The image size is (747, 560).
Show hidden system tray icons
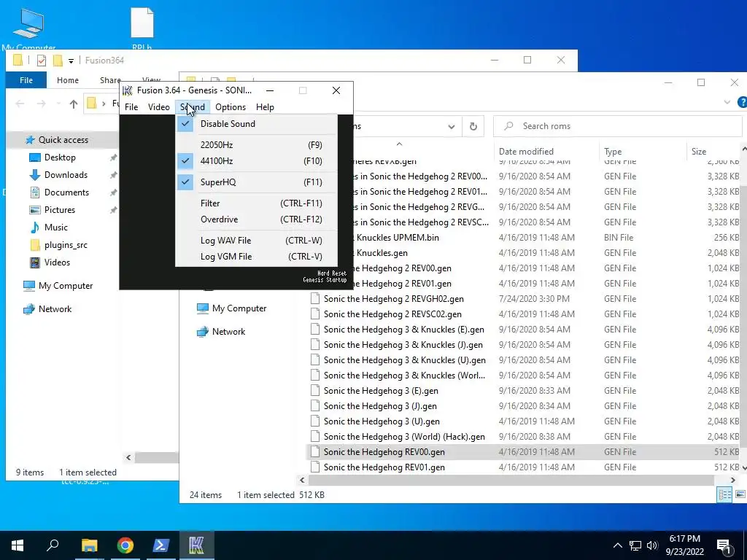617,545
